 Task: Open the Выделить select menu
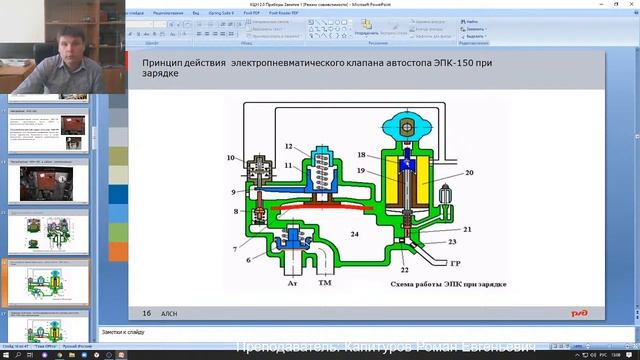coord(473,36)
